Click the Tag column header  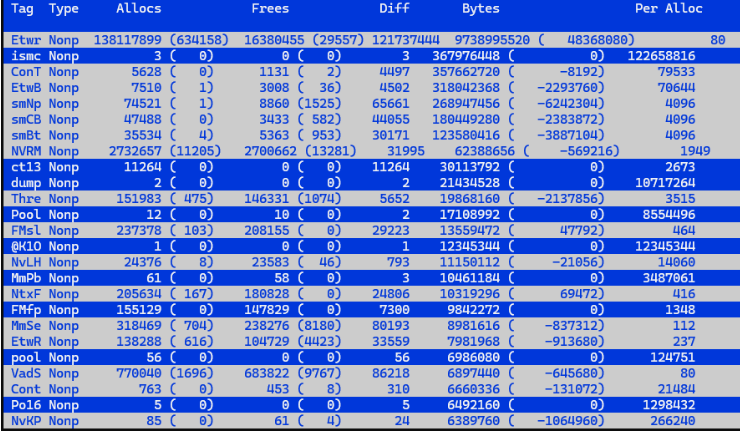[x=22, y=8]
